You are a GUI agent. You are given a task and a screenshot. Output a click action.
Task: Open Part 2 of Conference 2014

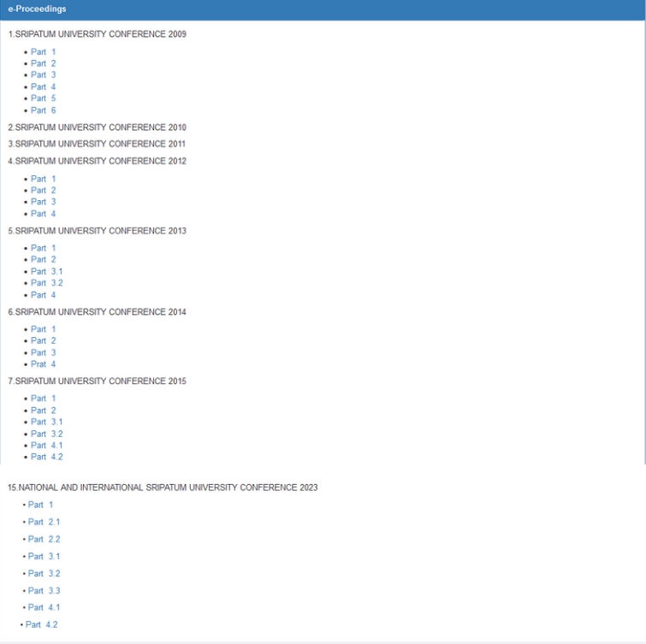pyautogui.click(x=44, y=340)
